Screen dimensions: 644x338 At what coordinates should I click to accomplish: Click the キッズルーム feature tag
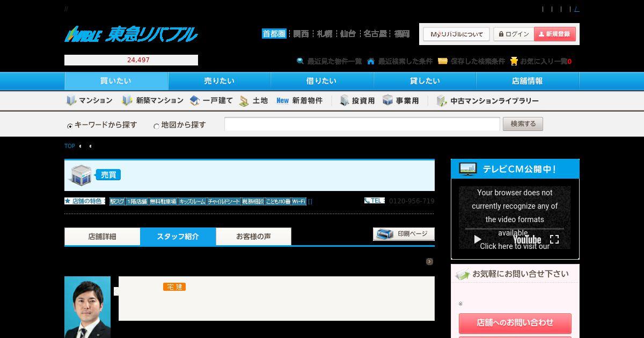pyautogui.click(x=192, y=202)
